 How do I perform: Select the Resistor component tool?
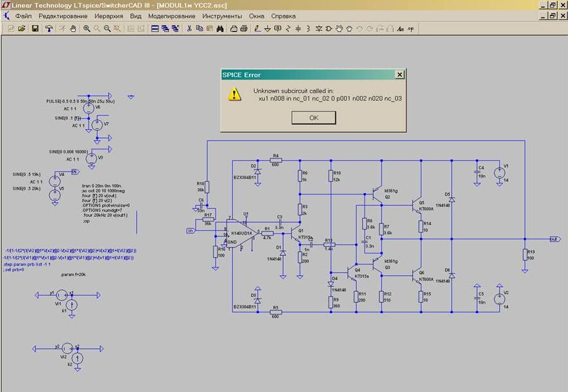tap(288, 28)
